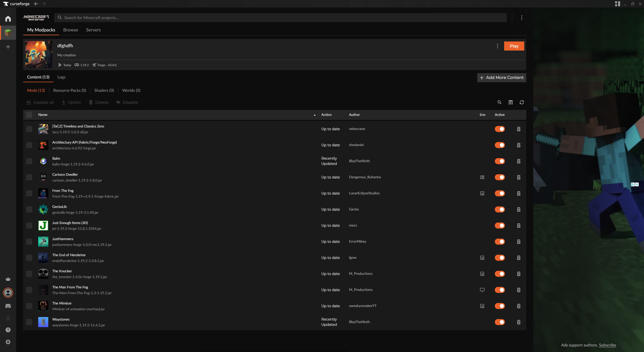
Task: Delete the JustHammers mod with trash icon
Action: pos(518,242)
